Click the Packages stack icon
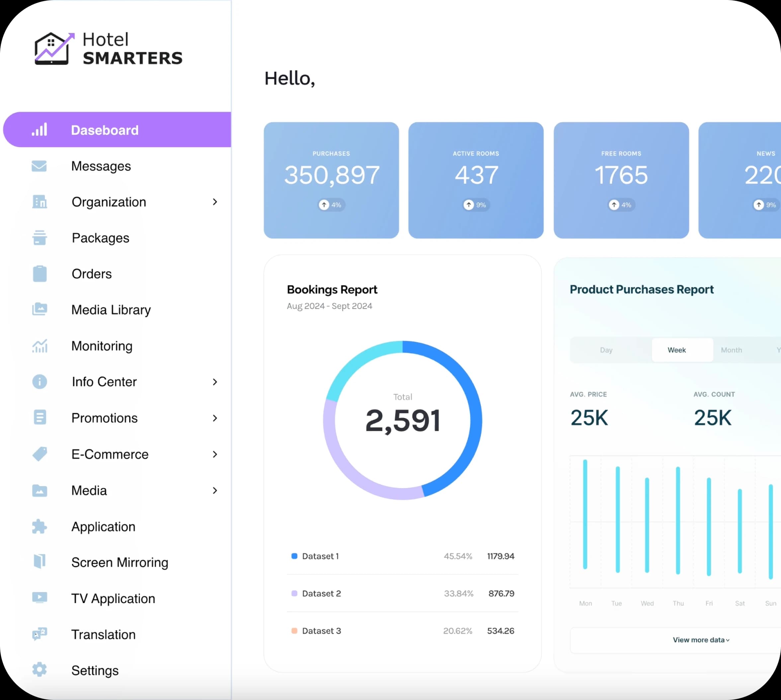Image resolution: width=781 pixels, height=700 pixels. [40, 238]
